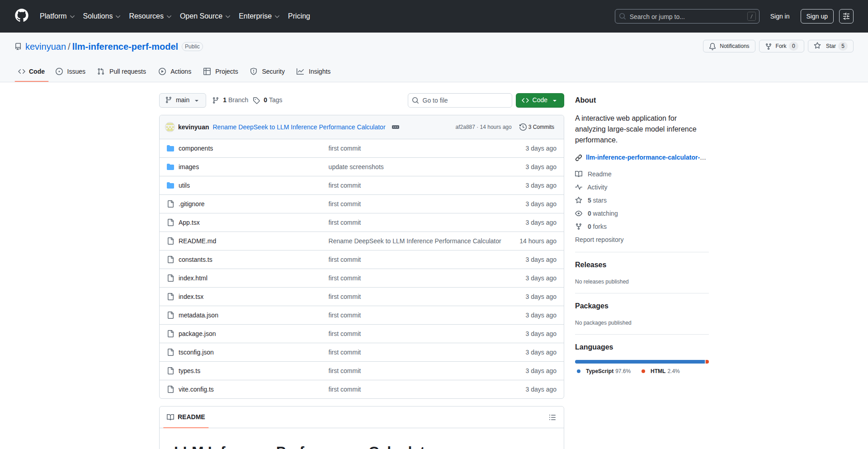Click the top-right appearance settings icon
This screenshot has width=868, height=449.
(846, 16)
